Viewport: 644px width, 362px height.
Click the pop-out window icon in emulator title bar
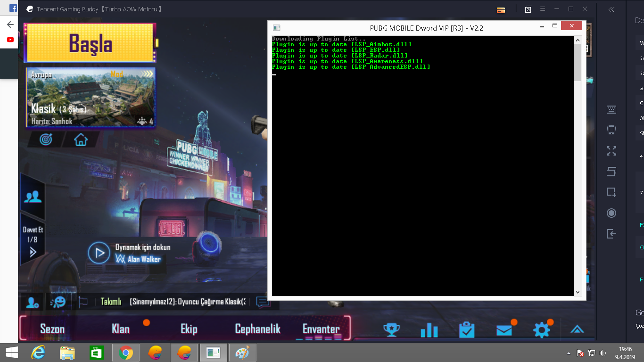(528, 9)
